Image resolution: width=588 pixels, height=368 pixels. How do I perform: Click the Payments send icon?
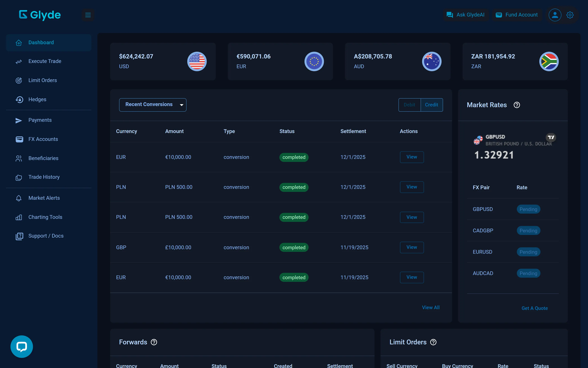click(19, 120)
